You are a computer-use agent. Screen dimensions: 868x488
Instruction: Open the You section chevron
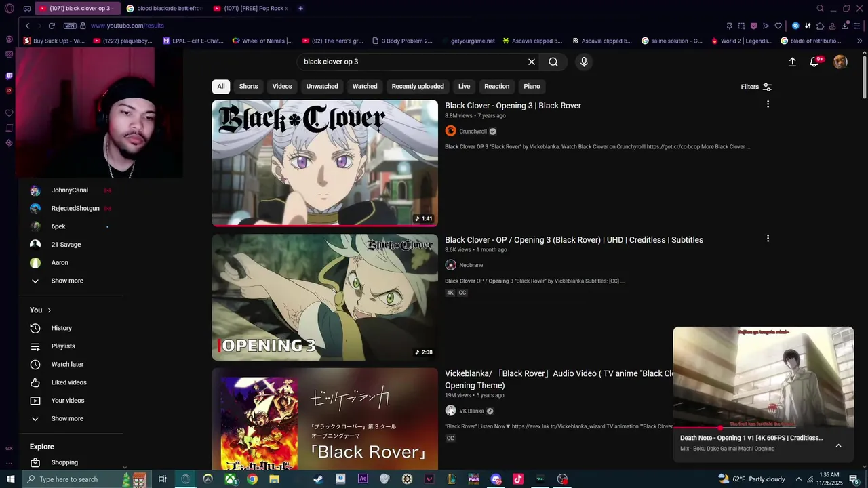49,310
